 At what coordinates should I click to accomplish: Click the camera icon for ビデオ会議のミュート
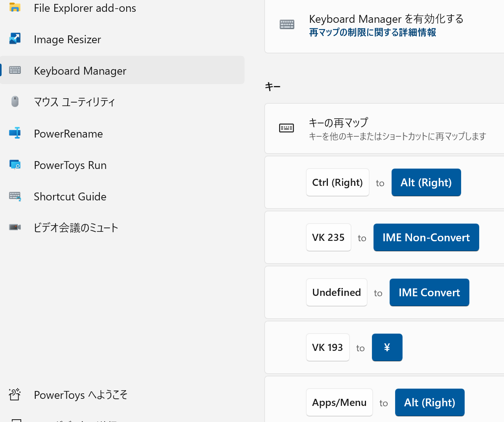(x=15, y=227)
